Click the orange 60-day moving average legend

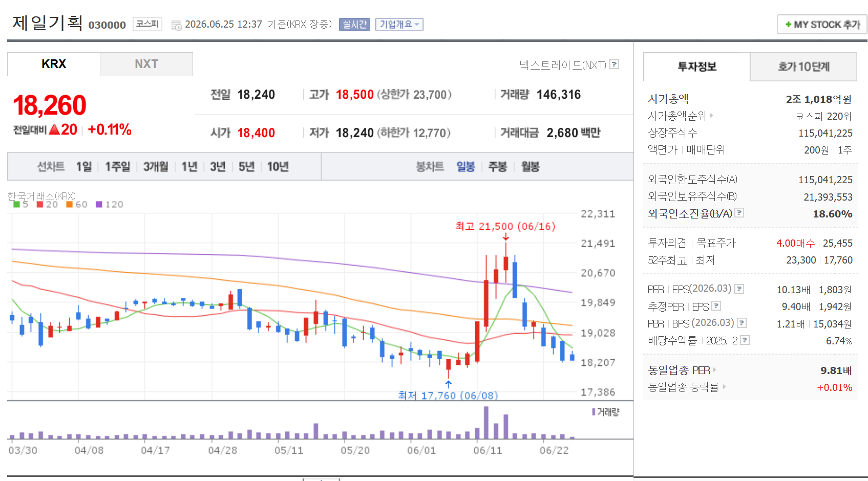(77, 204)
